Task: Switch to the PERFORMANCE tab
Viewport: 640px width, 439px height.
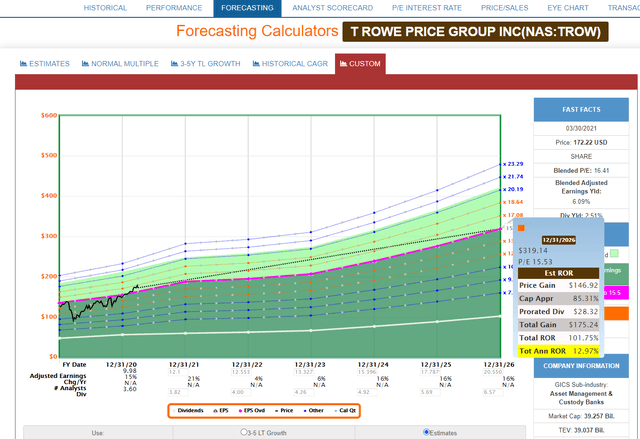Action: (174, 8)
